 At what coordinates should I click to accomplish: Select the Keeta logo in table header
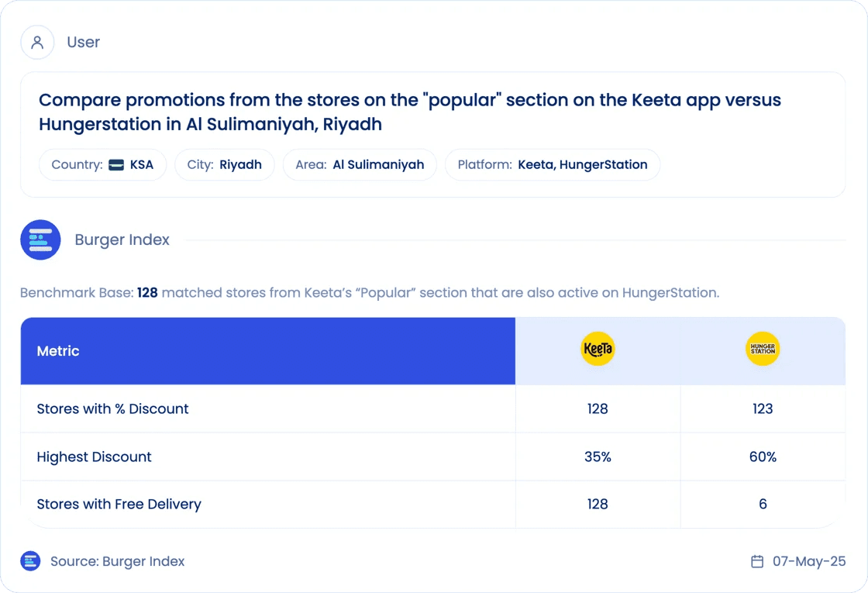coord(598,349)
